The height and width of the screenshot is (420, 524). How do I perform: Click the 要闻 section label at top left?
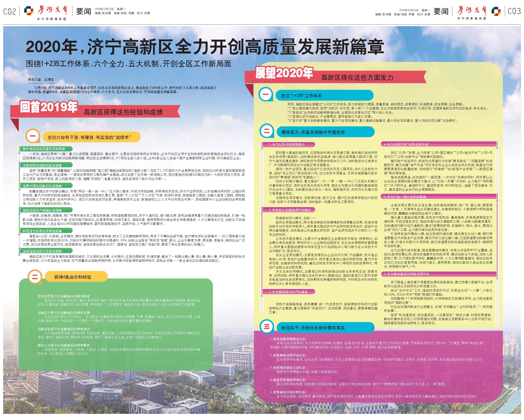[83, 11]
